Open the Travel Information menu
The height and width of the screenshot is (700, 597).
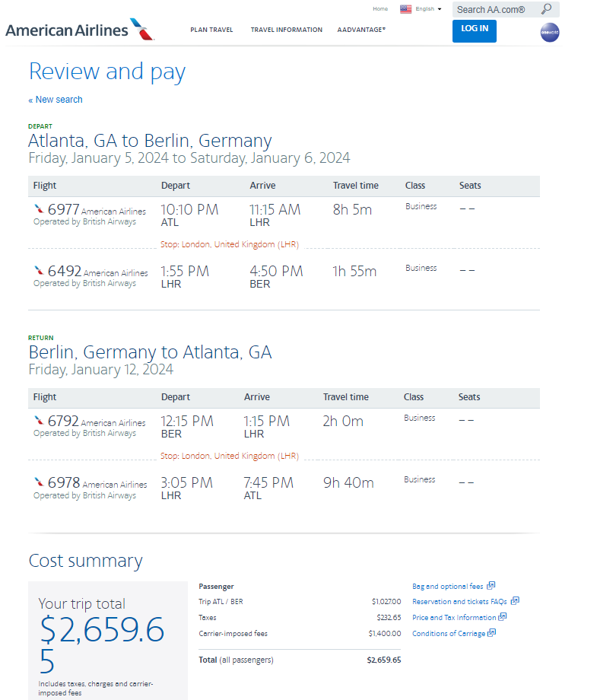[x=287, y=30]
